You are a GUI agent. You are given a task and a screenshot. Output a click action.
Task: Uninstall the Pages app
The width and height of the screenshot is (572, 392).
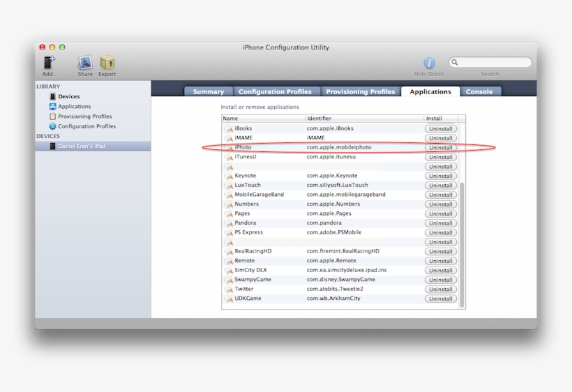pos(441,213)
